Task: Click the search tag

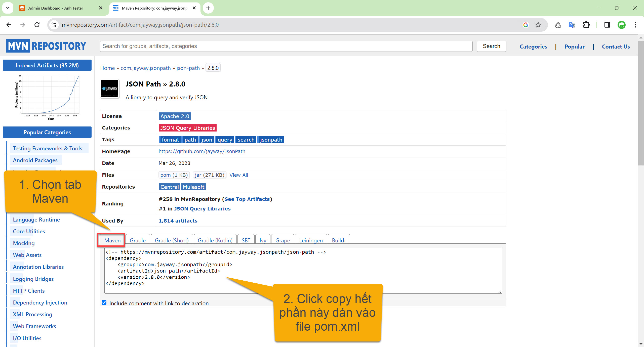Action: point(246,140)
